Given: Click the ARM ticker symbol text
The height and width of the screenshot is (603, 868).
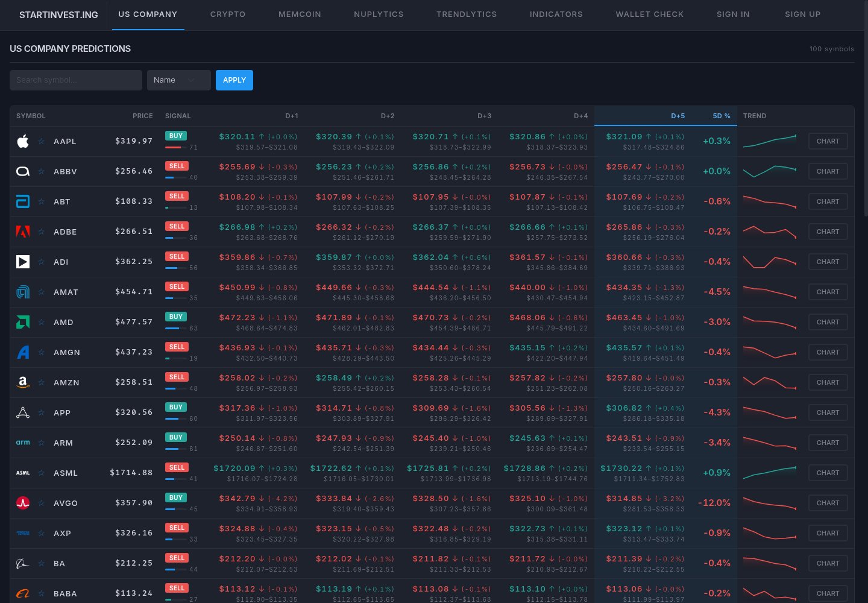Looking at the screenshot, I should point(63,443).
